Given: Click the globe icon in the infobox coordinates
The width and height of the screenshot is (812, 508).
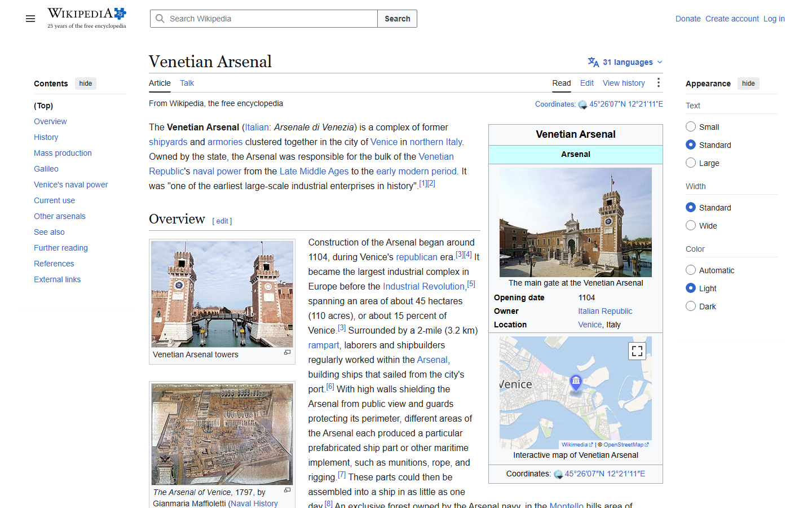Looking at the screenshot, I should coord(558,474).
